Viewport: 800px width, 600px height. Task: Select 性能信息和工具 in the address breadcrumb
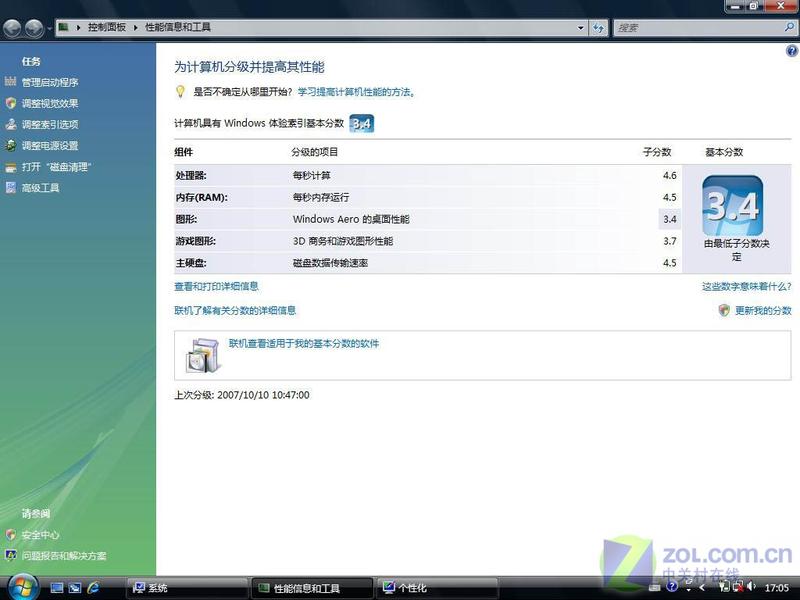tap(178, 28)
